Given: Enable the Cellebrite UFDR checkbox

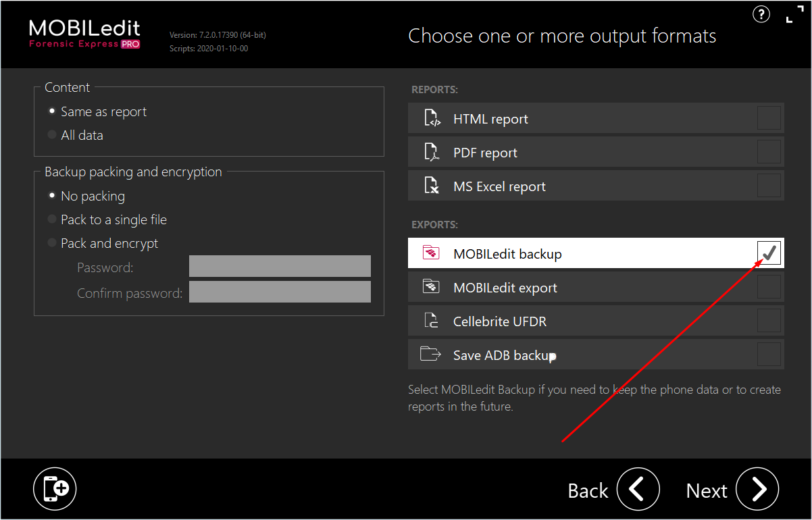Looking at the screenshot, I should pyautogui.click(x=769, y=321).
